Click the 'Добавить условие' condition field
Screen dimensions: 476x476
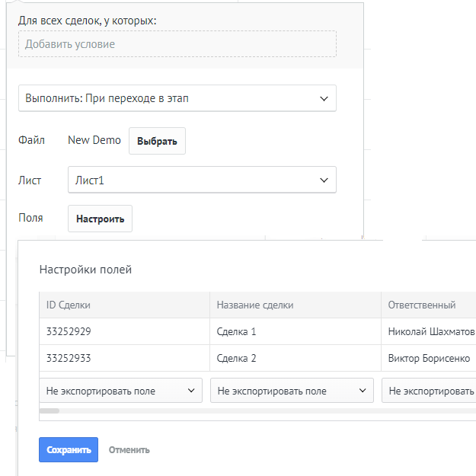click(x=177, y=43)
